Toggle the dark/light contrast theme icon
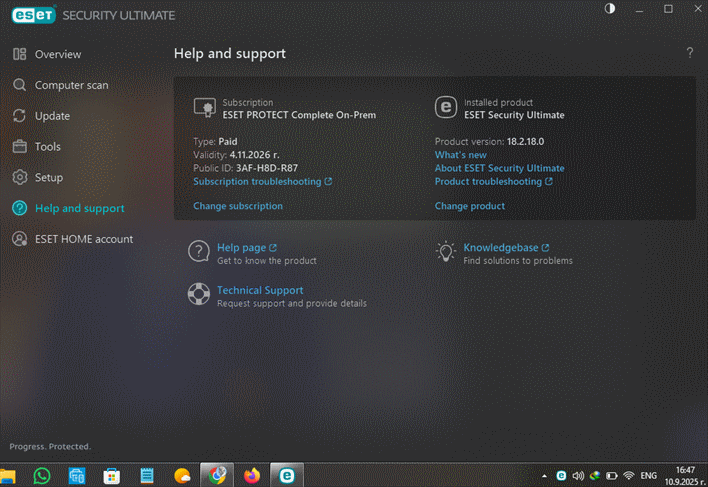This screenshot has height=487, width=708. coord(610,9)
